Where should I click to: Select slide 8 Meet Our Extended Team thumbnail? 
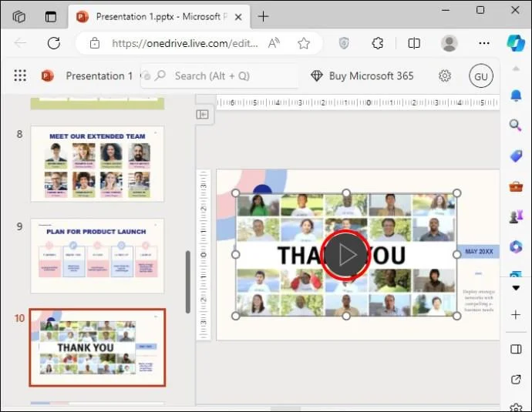point(97,164)
